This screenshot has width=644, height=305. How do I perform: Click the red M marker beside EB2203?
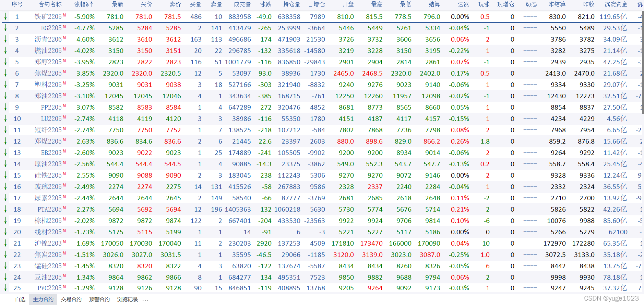click(64, 151)
